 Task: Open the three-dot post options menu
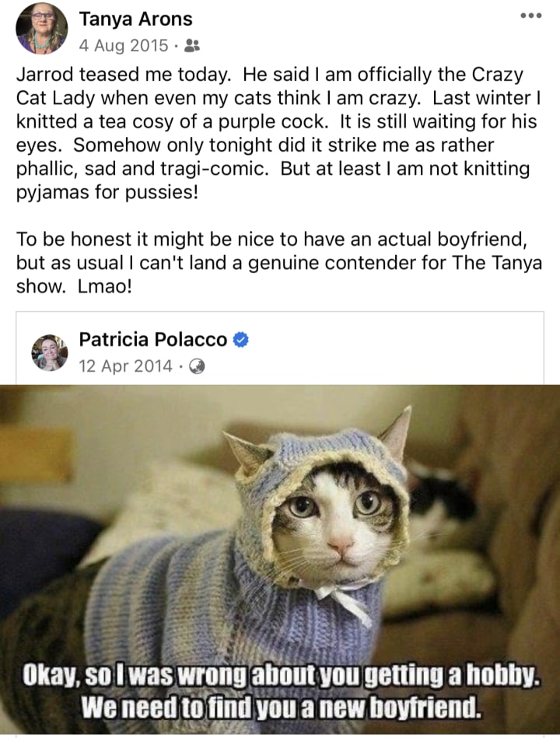point(531,16)
